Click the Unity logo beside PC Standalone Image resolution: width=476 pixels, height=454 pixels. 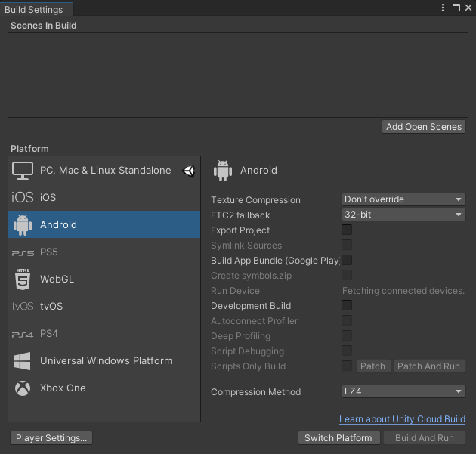189,171
